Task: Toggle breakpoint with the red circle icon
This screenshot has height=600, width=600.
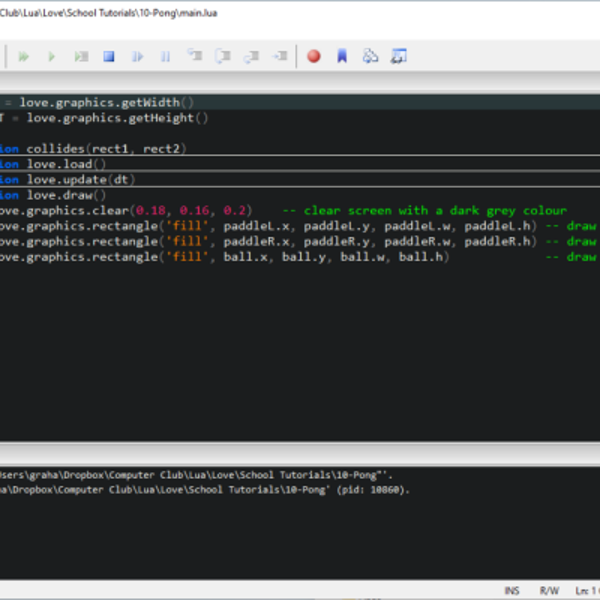Action: tap(313, 57)
